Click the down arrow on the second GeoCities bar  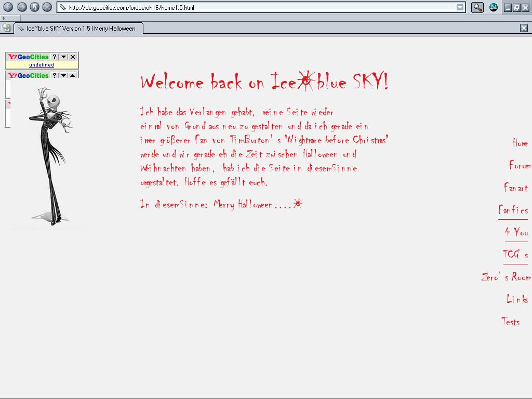[x=64, y=75]
